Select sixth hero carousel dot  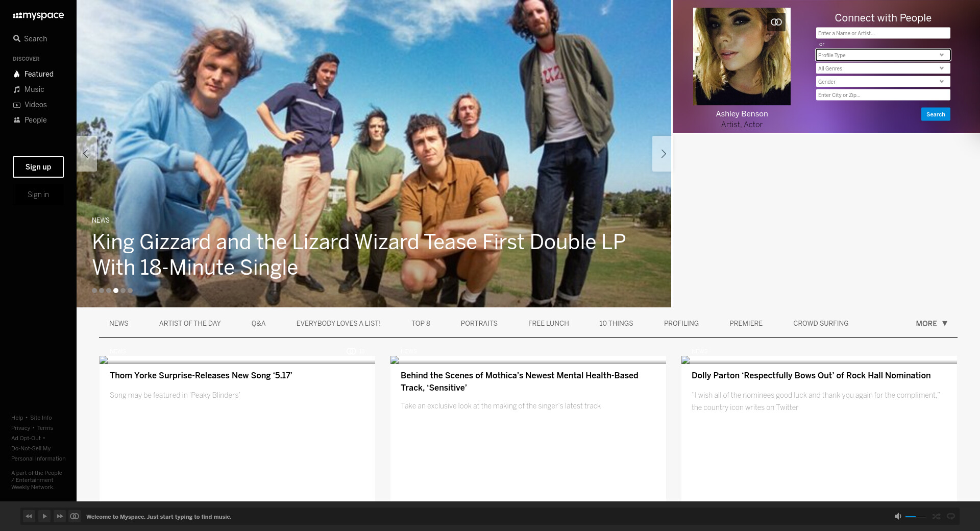point(130,291)
